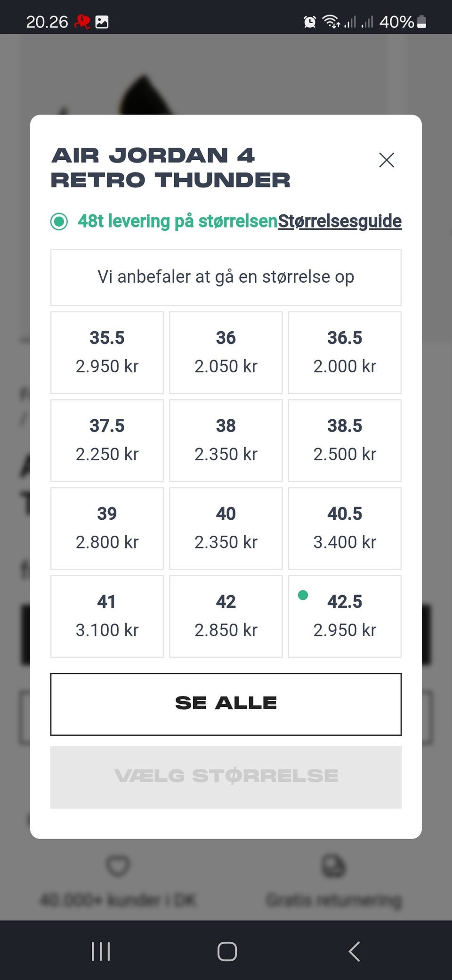Choose size 40.5 tile
Image resolution: width=452 pixels, height=980 pixels.
click(x=345, y=528)
